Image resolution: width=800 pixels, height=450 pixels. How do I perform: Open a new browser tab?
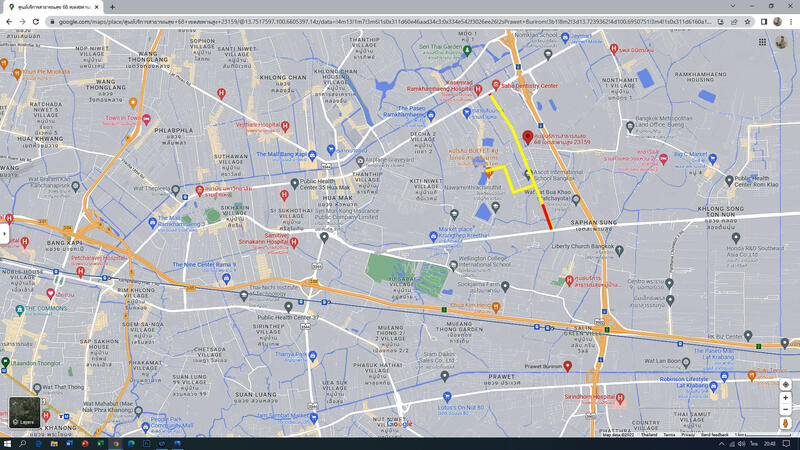pos(112,7)
